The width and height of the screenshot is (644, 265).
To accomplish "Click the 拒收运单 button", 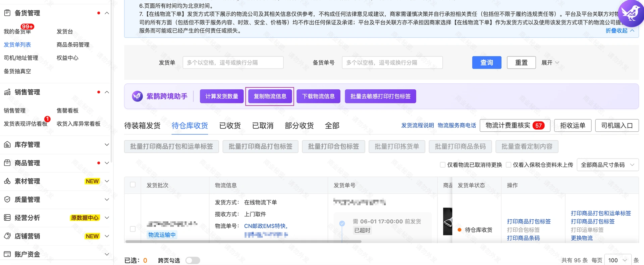I will click(573, 126).
